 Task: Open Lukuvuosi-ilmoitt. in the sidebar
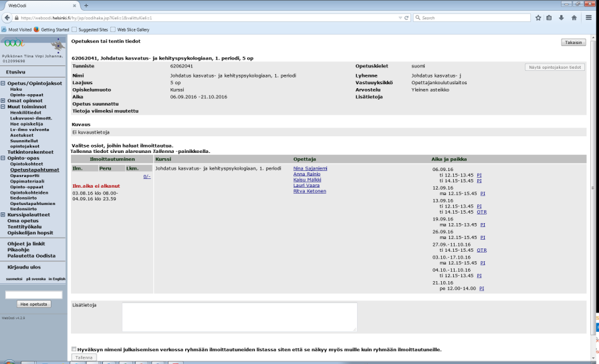click(x=31, y=118)
